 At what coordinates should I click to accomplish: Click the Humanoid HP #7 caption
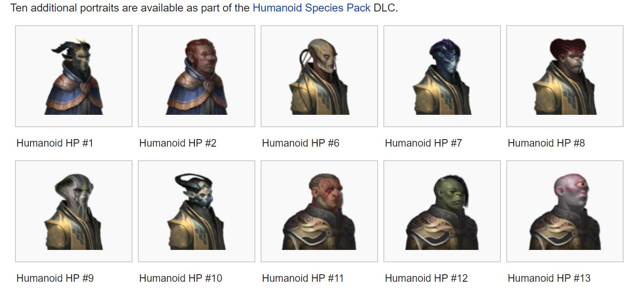point(424,143)
